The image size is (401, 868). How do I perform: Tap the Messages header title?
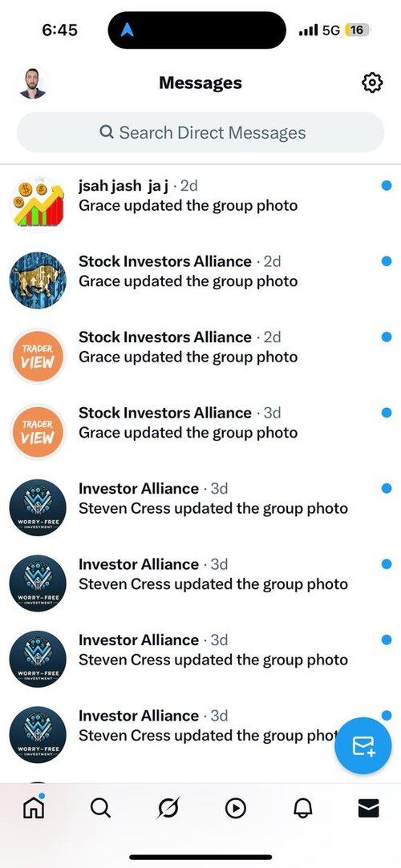200,83
